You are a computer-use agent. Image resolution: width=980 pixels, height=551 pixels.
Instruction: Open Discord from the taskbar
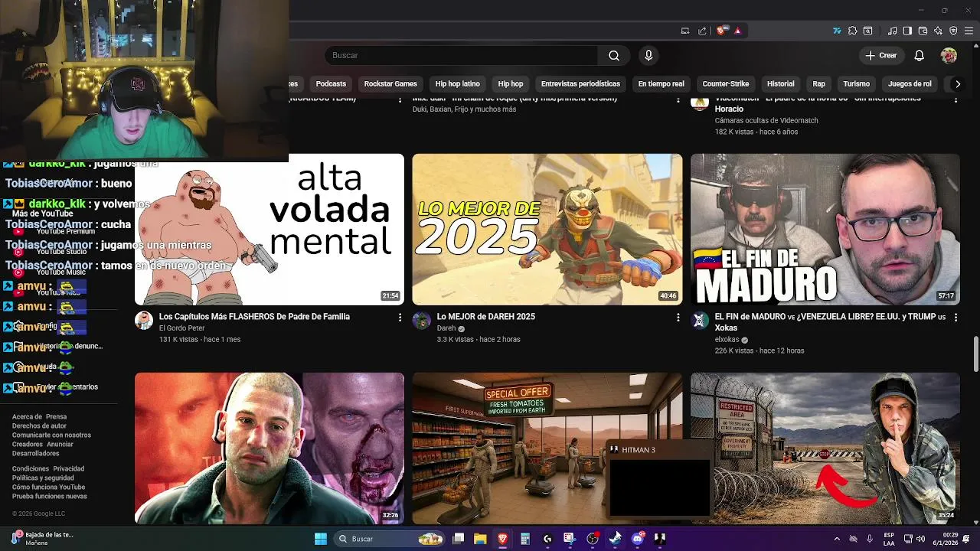click(x=637, y=539)
